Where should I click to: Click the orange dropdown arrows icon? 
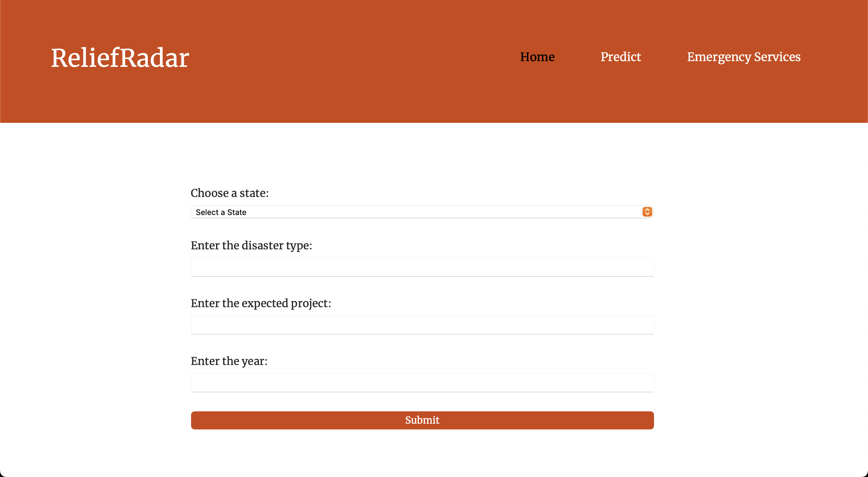tap(647, 212)
